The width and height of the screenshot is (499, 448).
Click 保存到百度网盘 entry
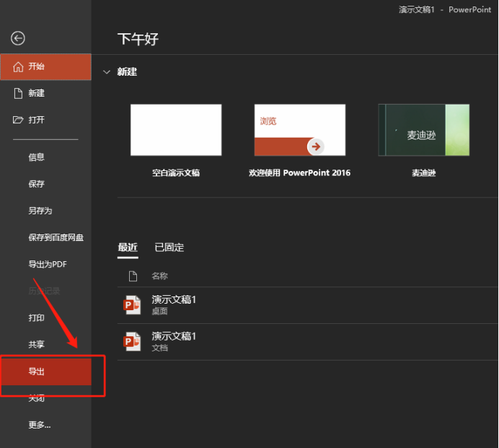[56, 237]
